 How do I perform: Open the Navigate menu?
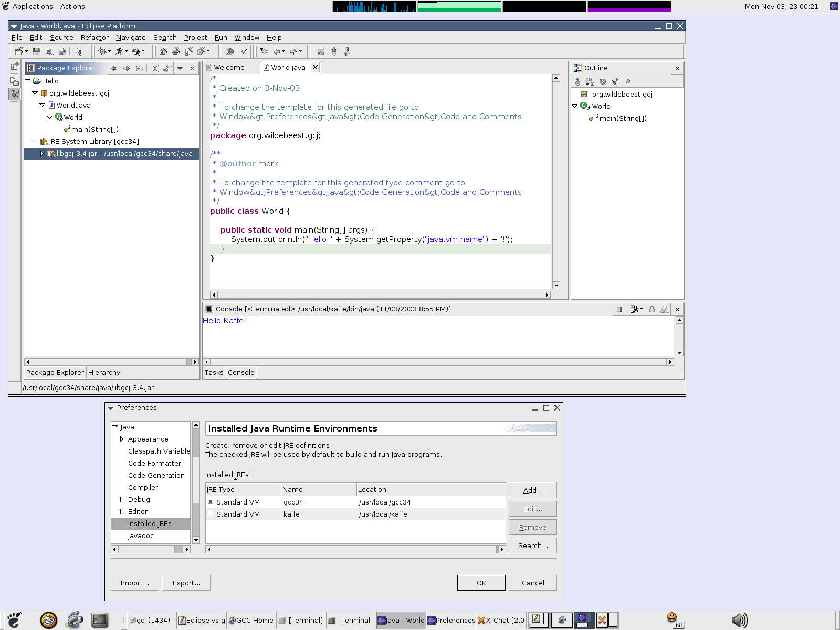pos(131,38)
